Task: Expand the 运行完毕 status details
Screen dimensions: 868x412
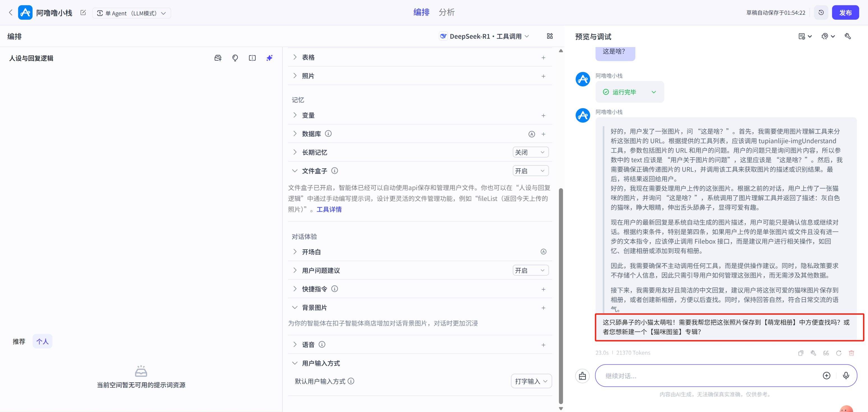Action: point(654,92)
